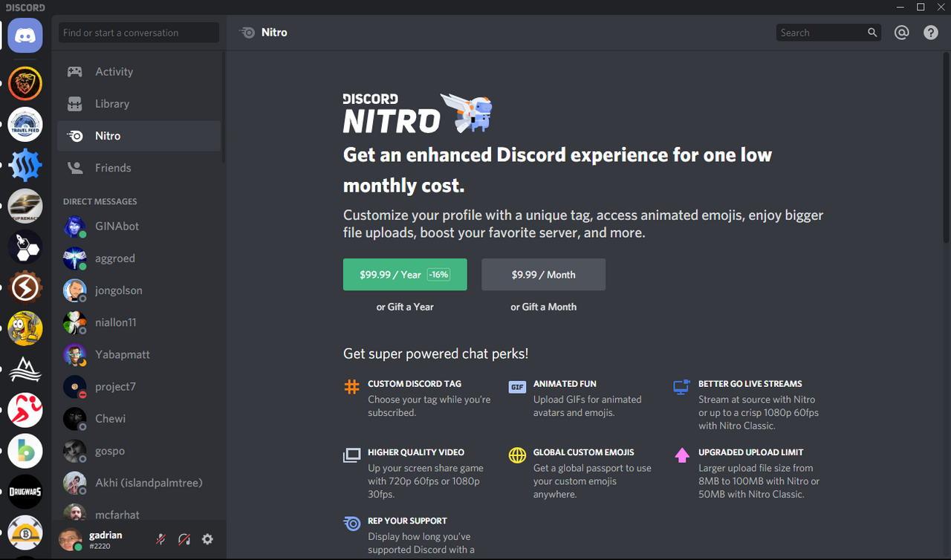The width and height of the screenshot is (951, 560).
Task: Open the blue gear server icon
Action: [x=25, y=165]
